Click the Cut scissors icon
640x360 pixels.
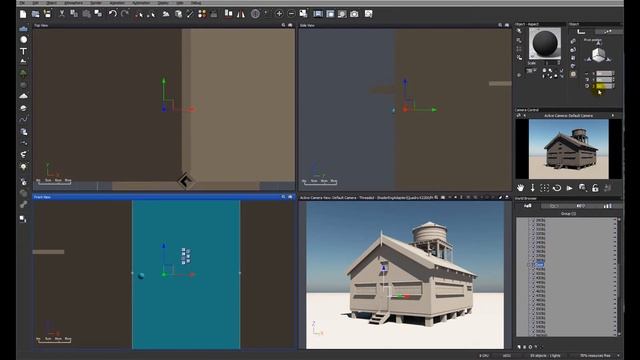[x=62, y=14]
